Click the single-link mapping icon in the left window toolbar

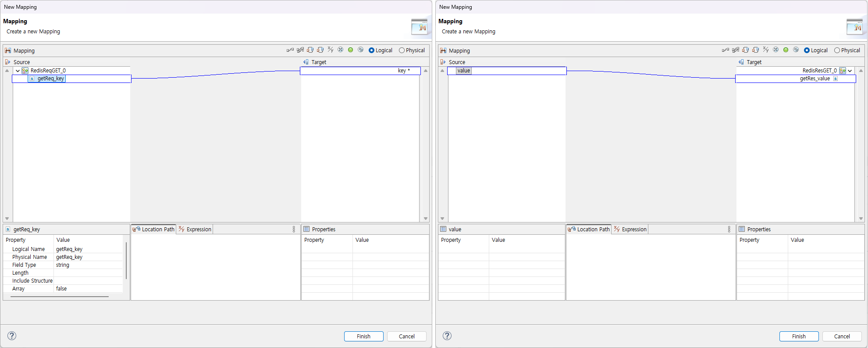[x=290, y=50]
